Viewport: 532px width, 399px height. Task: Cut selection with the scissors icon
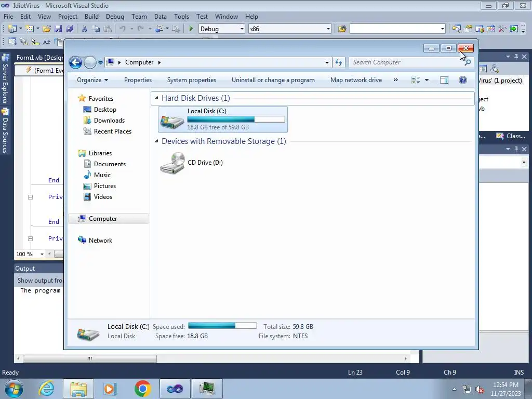coord(85,29)
